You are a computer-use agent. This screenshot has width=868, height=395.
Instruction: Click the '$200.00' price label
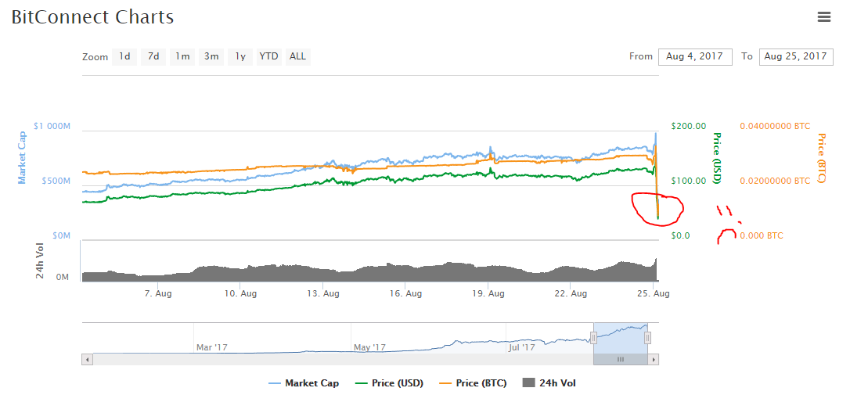coord(689,126)
